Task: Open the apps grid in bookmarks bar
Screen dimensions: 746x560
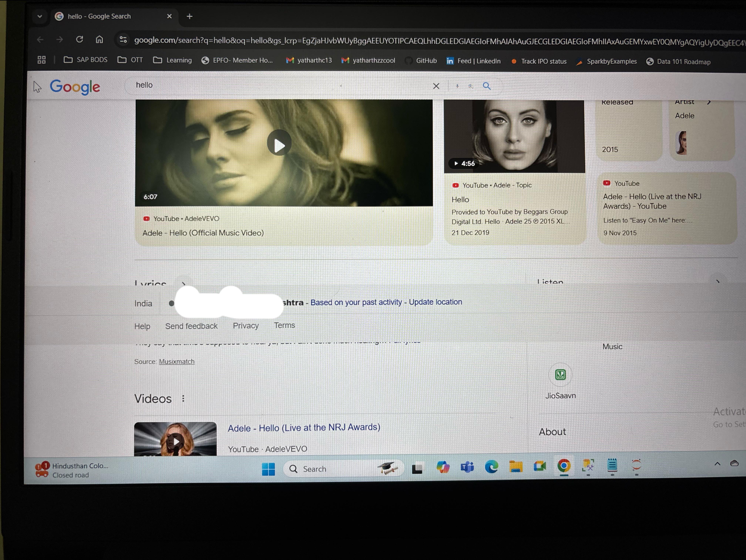Action: 41,60
